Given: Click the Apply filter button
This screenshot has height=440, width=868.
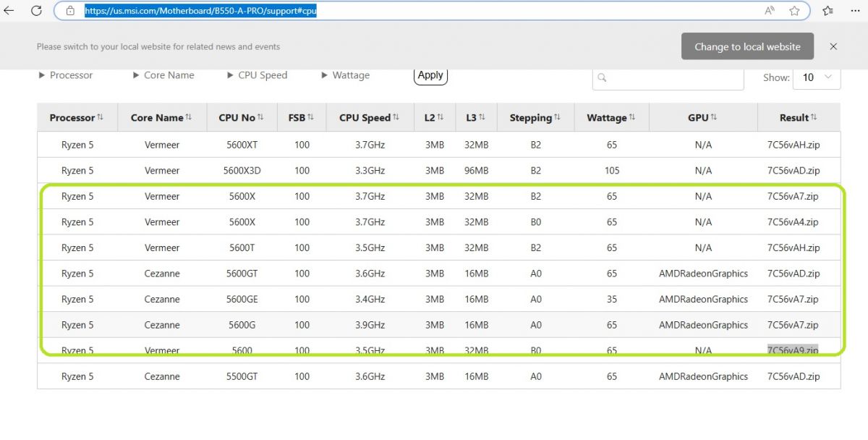Looking at the screenshot, I should click(x=430, y=75).
